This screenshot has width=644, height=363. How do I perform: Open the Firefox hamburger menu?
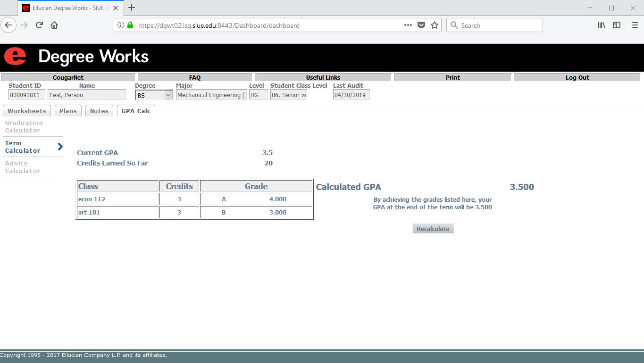click(635, 25)
